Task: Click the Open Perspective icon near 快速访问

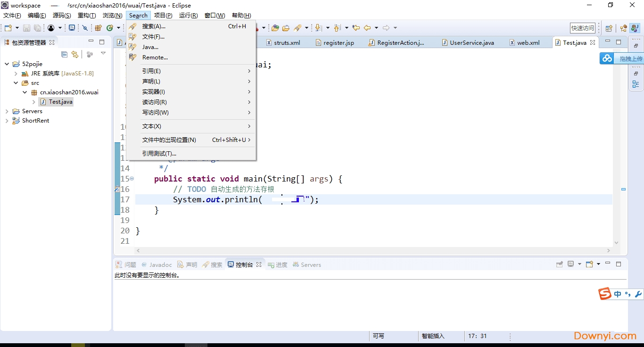Action: coord(609,28)
